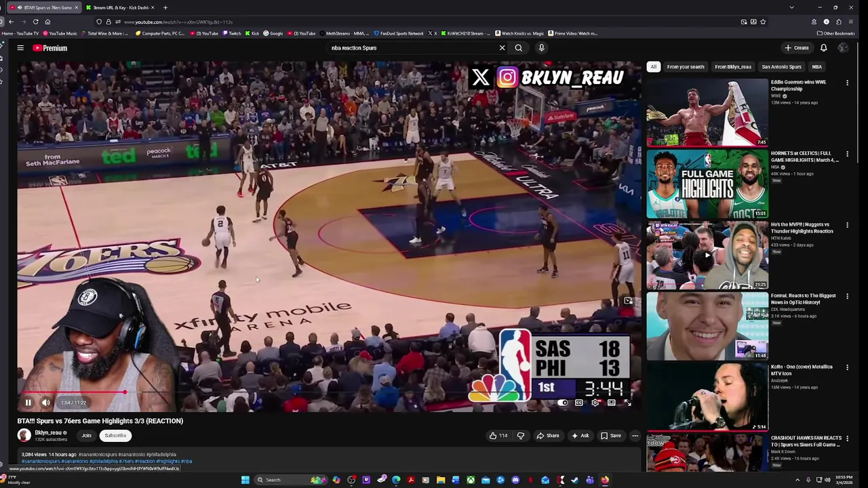868x488 pixels.
Task: Subscribe to the Bklyn_reau channel
Action: tap(115, 436)
